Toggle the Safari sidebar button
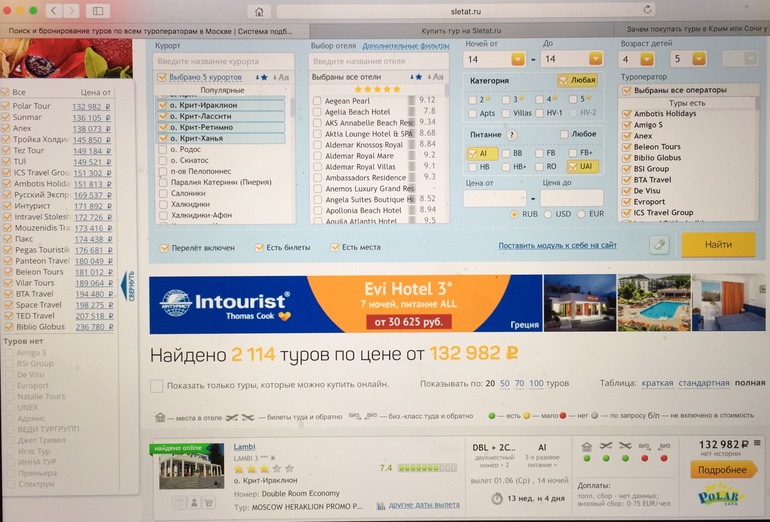770x522 pixels. (x=98, y=10)
